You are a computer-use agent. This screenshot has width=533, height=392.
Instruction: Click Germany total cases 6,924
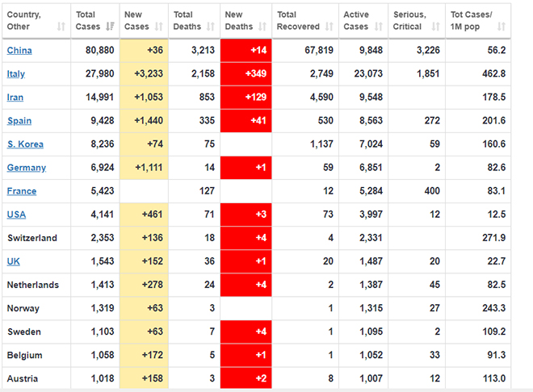pos(103,167)
